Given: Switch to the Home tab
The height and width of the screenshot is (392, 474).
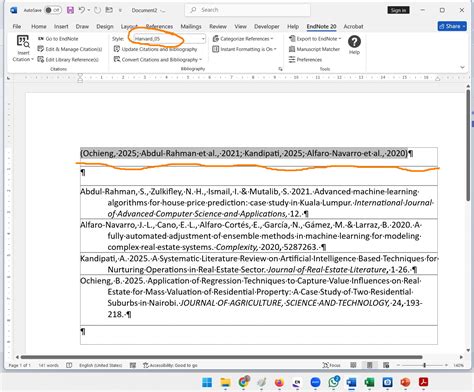Looking at the screenshot, I should [x=39, y=26].
